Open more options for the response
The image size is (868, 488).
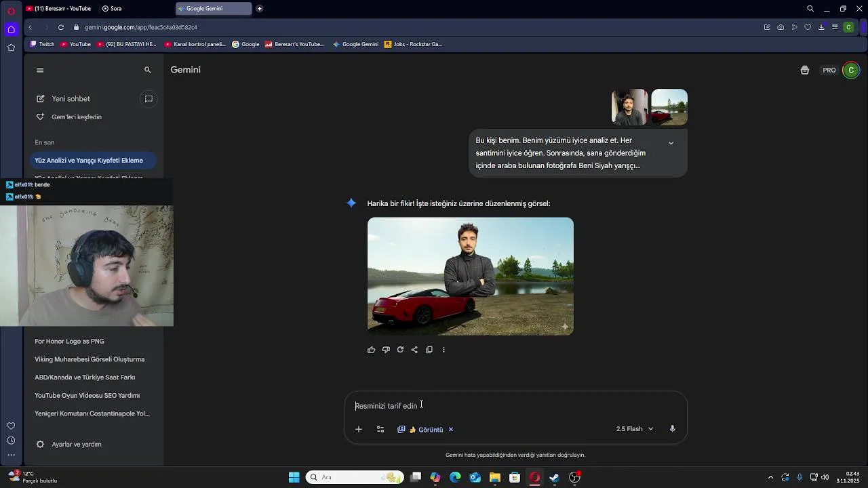point(443,350)
